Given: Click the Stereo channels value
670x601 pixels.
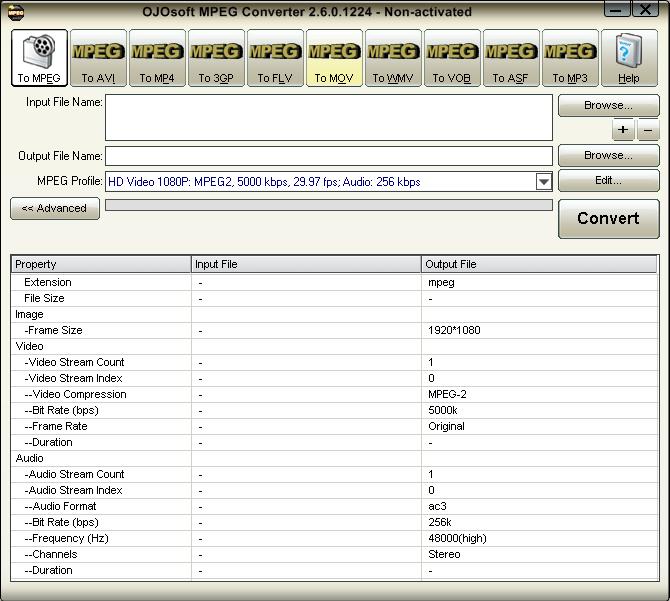Looking at the screenshot, I should [x=444, y=554].
